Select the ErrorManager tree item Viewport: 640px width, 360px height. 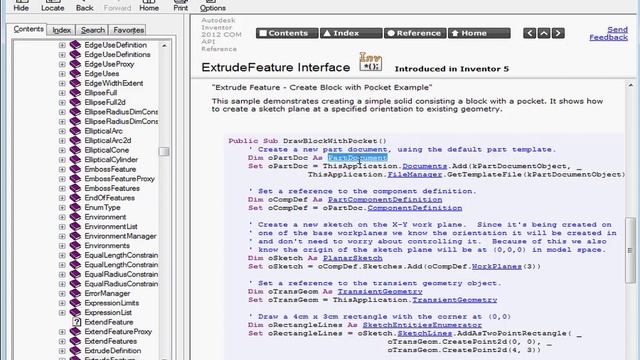pos(107,293)
